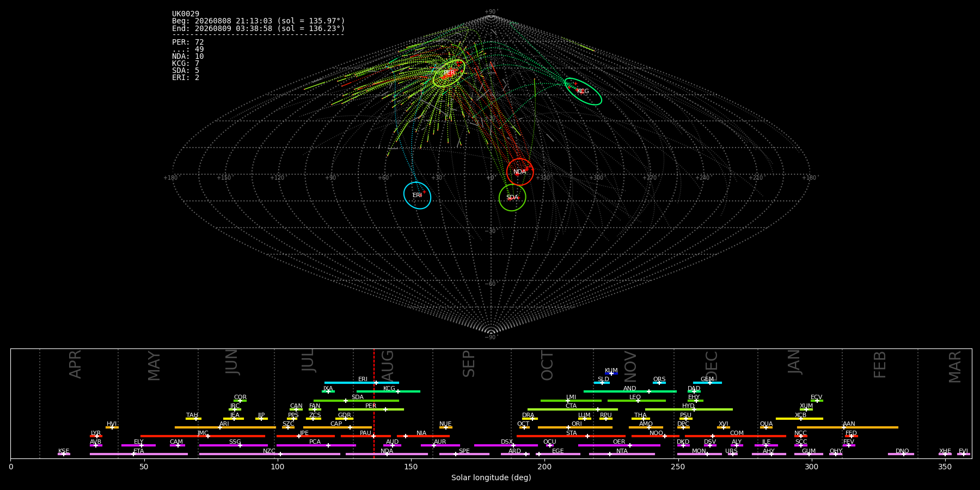Click the '...: 49' count in the legend
The height and width of the screenshot is (490, 980).
click(x=188, y=49)
